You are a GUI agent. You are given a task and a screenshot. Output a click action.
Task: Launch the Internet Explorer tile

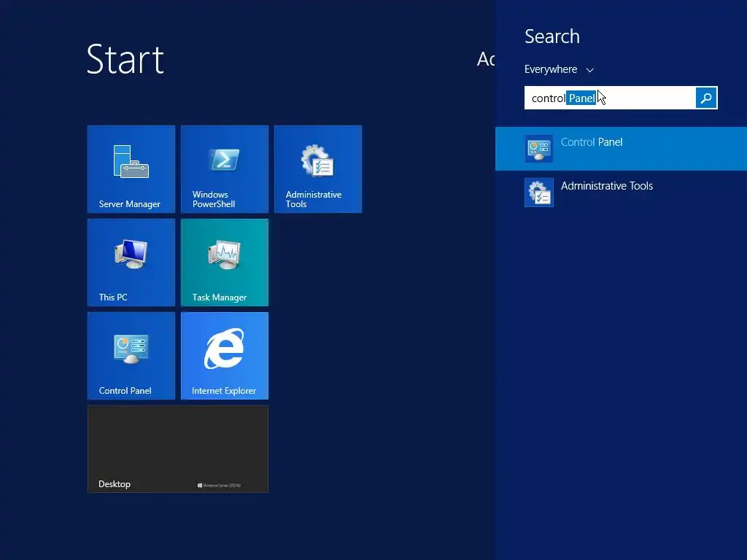(x=225, y=356)
